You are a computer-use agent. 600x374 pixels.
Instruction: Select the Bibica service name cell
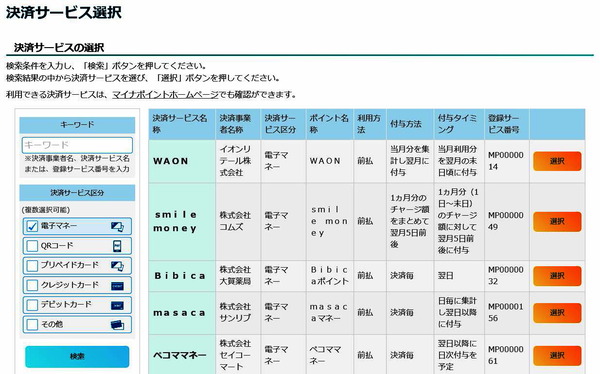coord(182,276)
